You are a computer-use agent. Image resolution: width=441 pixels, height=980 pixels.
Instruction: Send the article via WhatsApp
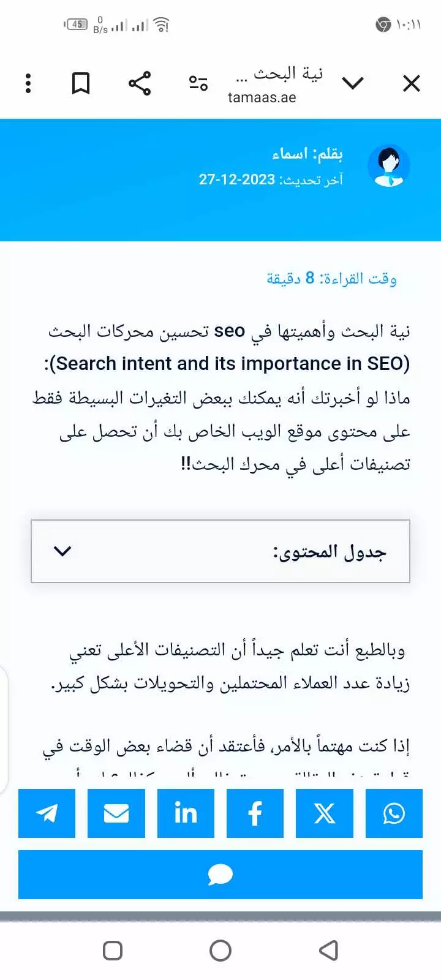pyautogui.click(x=394, y=813)
